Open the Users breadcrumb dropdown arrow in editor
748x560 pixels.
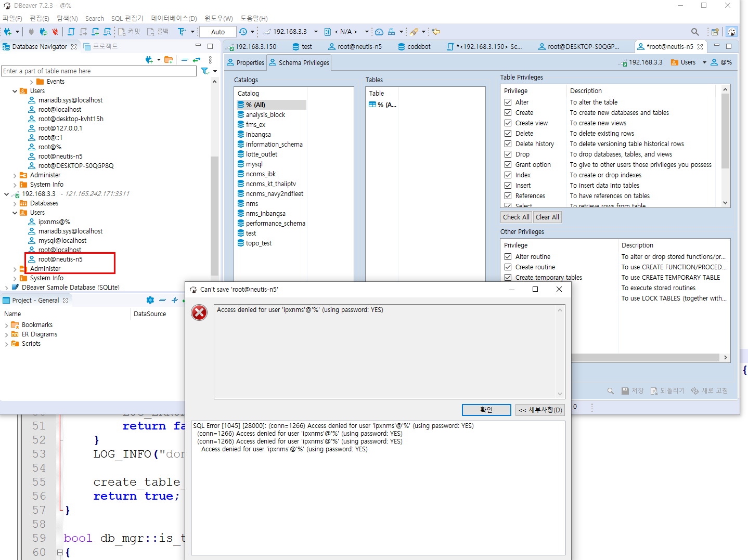coord(704,62)
